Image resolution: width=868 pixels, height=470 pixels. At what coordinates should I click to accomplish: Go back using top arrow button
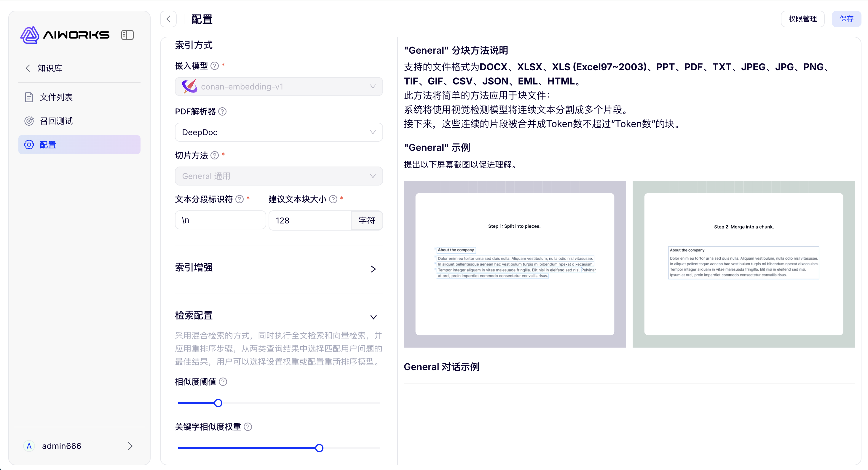[168, 19]
